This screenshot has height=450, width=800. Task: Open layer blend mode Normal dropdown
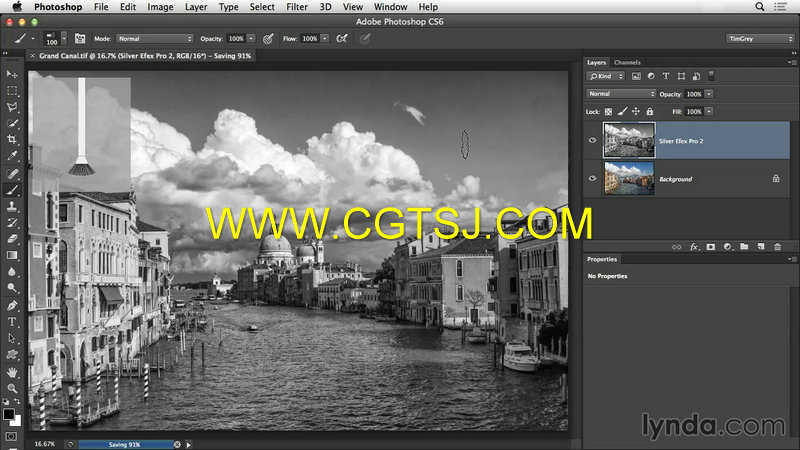click(621, 94)
